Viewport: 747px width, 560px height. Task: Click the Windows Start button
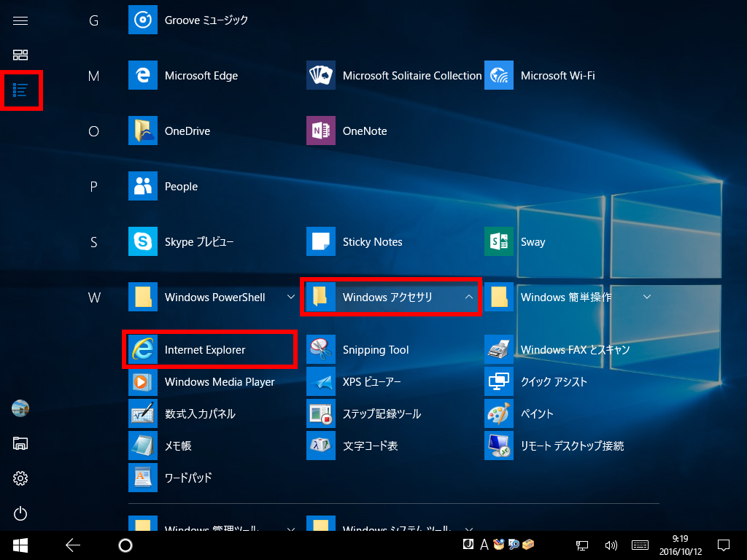click(x=20, y=545)
